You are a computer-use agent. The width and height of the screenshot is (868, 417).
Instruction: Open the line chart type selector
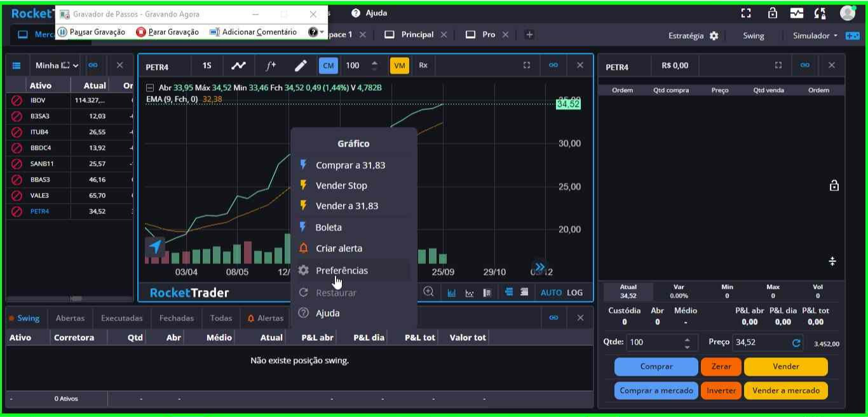pyautogui.click(x=238, y=65)
